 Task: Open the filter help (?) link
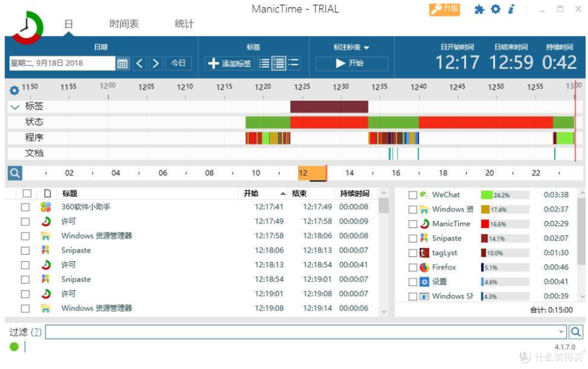(x=36, y=332)
